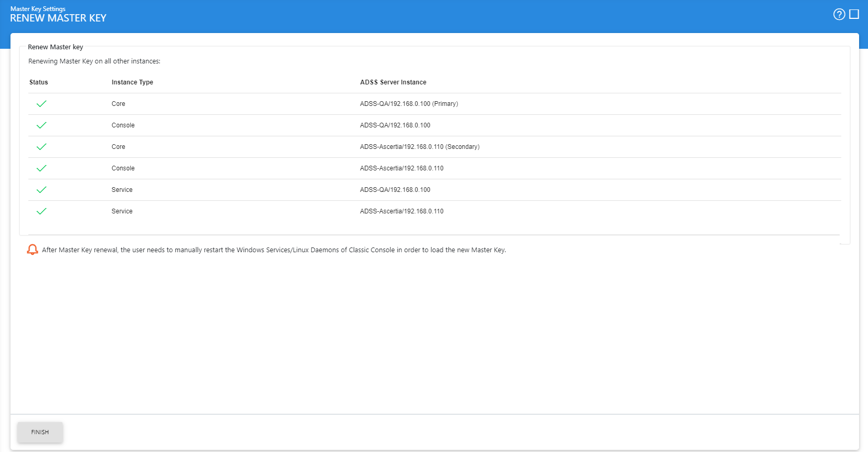Select the checkmark in Console ADSS-QA row
This screenshot has height=452, width=868.
pyautogui.click(x=41, y=125)
